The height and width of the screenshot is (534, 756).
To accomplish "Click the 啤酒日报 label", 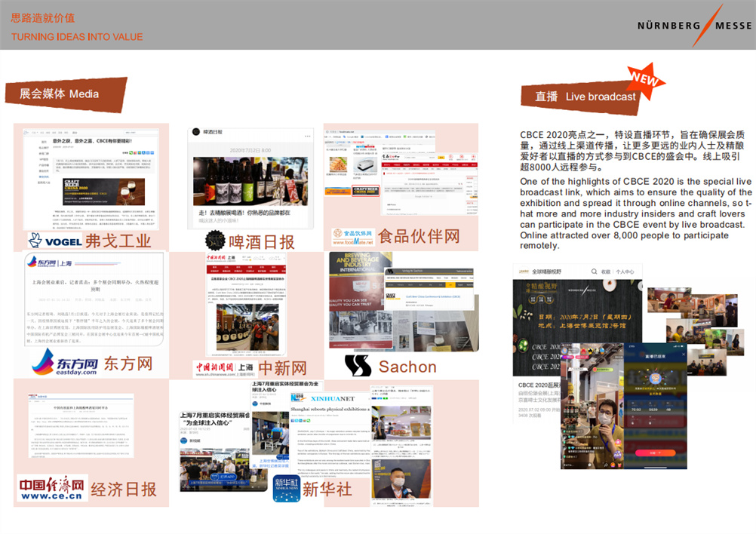I will coord(261,242).
